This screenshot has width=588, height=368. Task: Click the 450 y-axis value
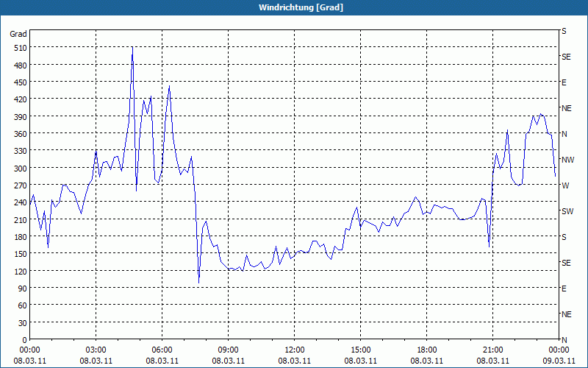[x=21, y=82]
